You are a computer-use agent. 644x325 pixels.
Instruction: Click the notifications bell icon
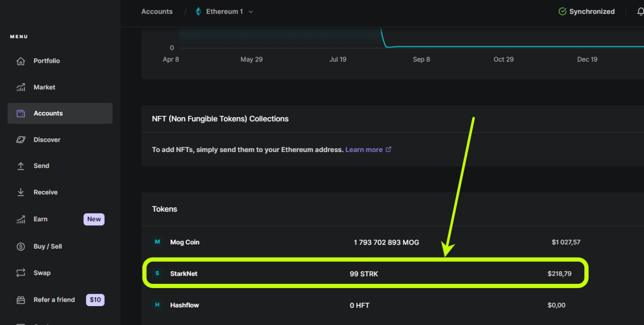click(x=641, y=12)
